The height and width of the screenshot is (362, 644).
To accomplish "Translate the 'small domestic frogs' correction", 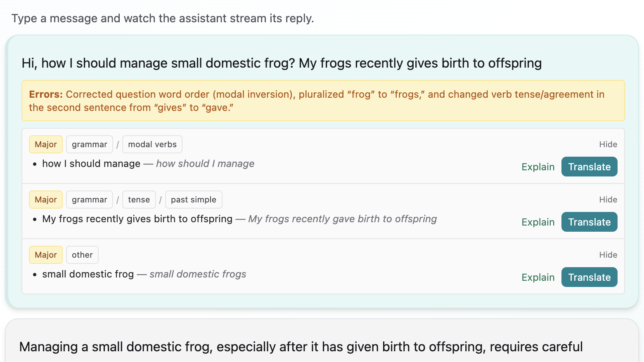I will point(589,277).
